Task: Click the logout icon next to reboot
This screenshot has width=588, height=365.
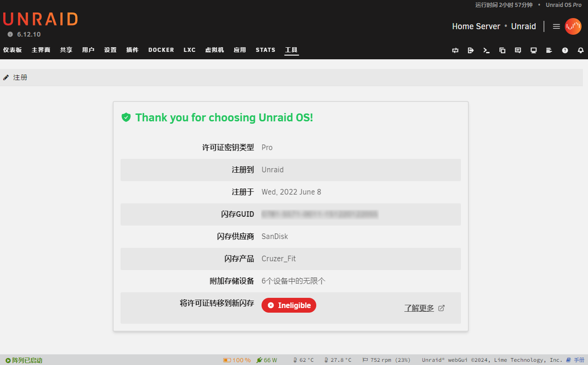Action: click(x=471, y=50)
